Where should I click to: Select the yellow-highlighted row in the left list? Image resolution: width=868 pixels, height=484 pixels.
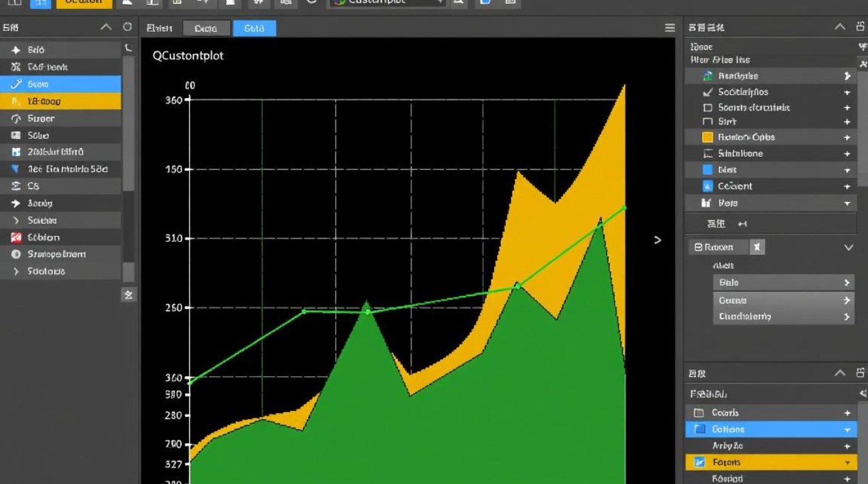click(x=60, y=101)
